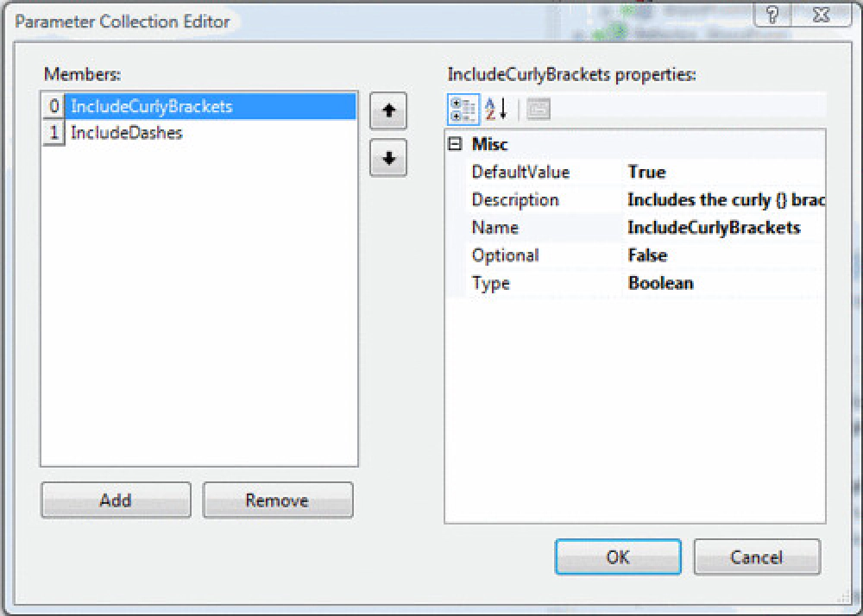
Task: Click index 0 row header
Action: click(x=54, y=106)
